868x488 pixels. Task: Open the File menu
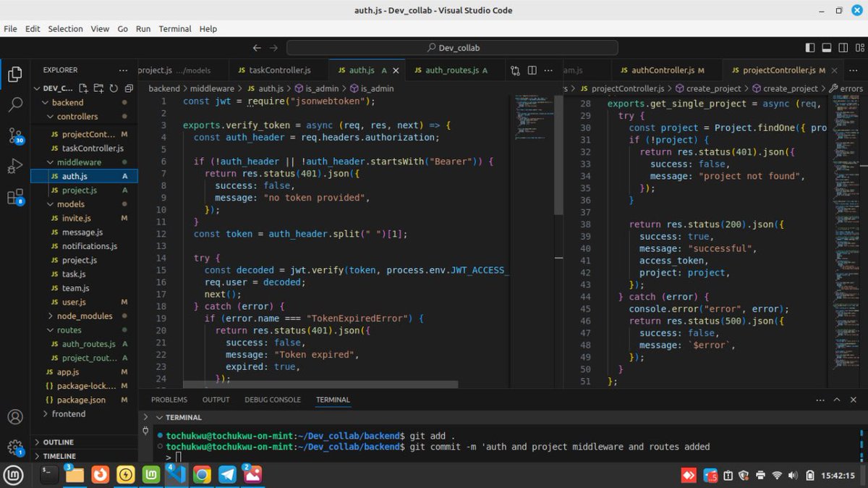point(11,29)
